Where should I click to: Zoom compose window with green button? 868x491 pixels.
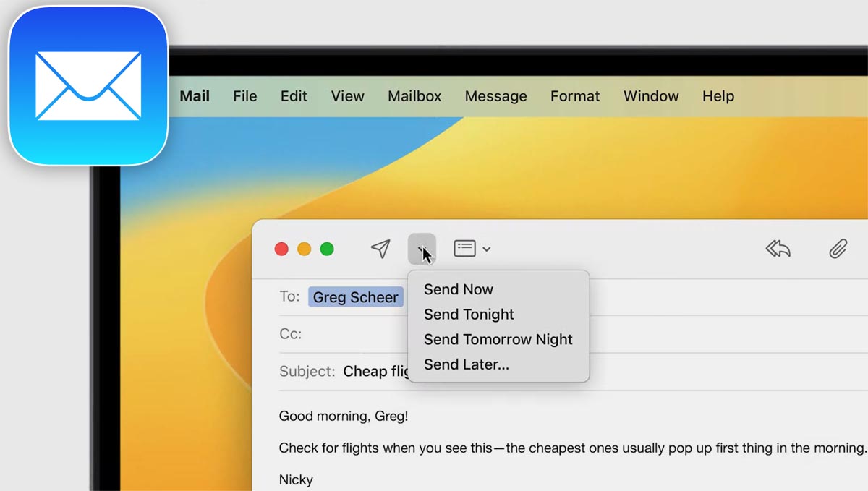click(x=327, y=249)
